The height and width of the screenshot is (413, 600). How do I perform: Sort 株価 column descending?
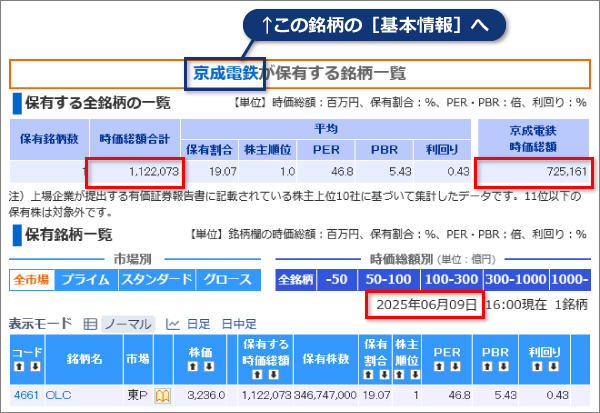pyautogui.click(x=209, y=367)
